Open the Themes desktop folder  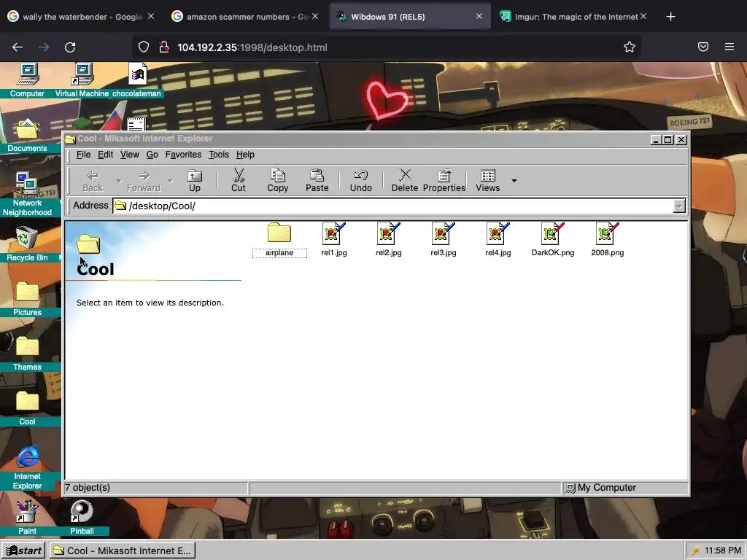[27, 354]
